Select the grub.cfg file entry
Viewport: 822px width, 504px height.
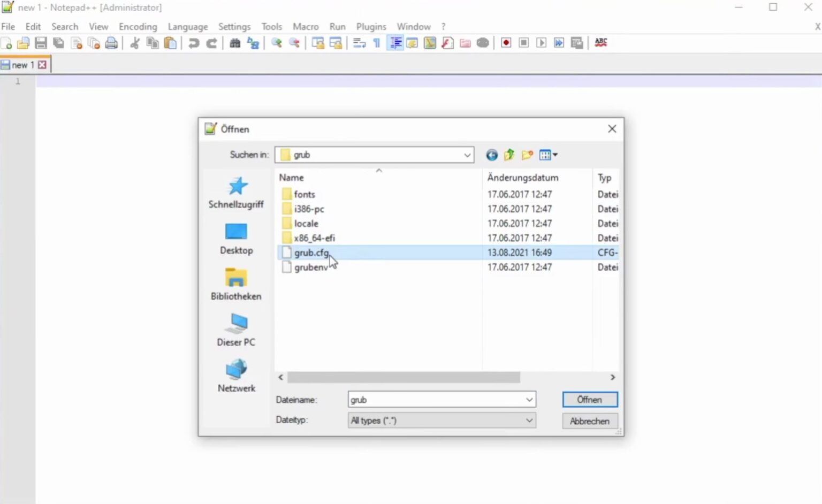(x=311, y=252)
